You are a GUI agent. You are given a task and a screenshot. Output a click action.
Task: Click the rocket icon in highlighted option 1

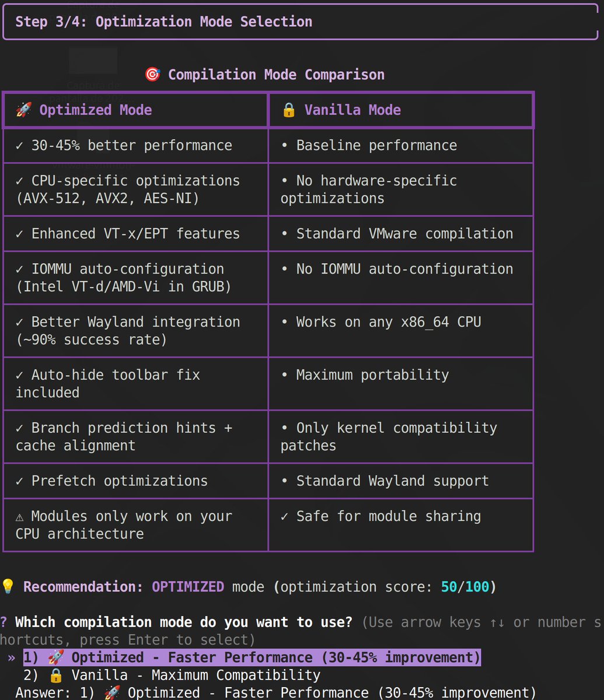pos(56,657)
